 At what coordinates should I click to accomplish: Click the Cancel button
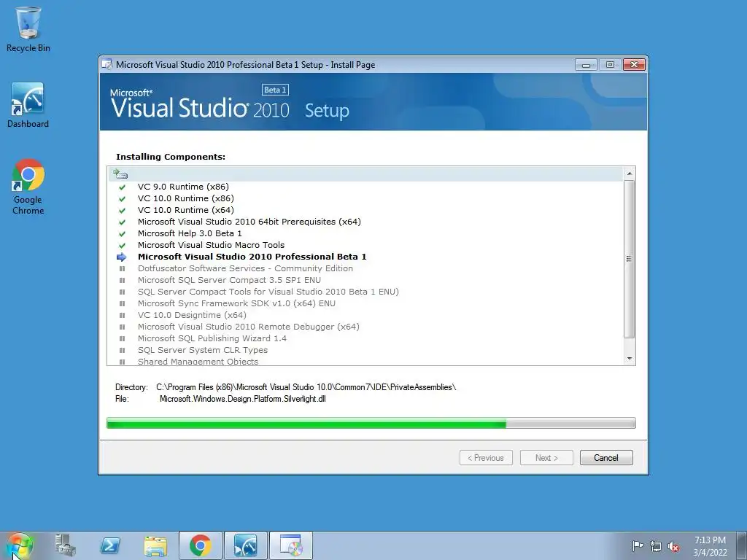(x=606, y=458)
